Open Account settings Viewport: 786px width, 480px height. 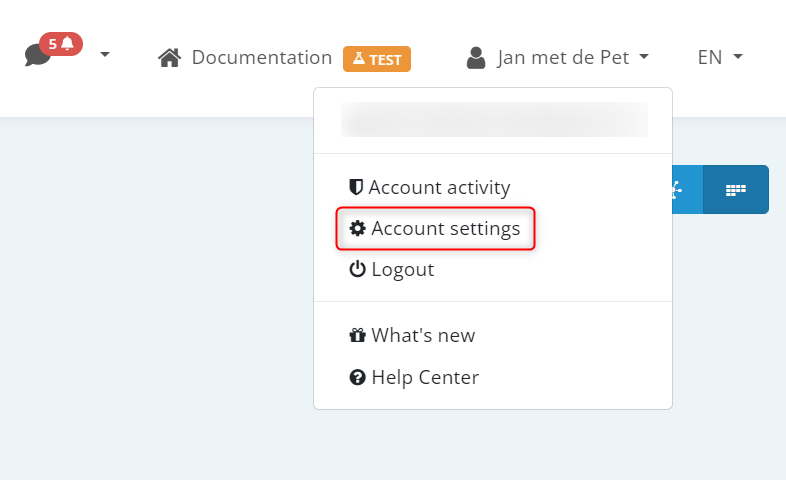445,229
